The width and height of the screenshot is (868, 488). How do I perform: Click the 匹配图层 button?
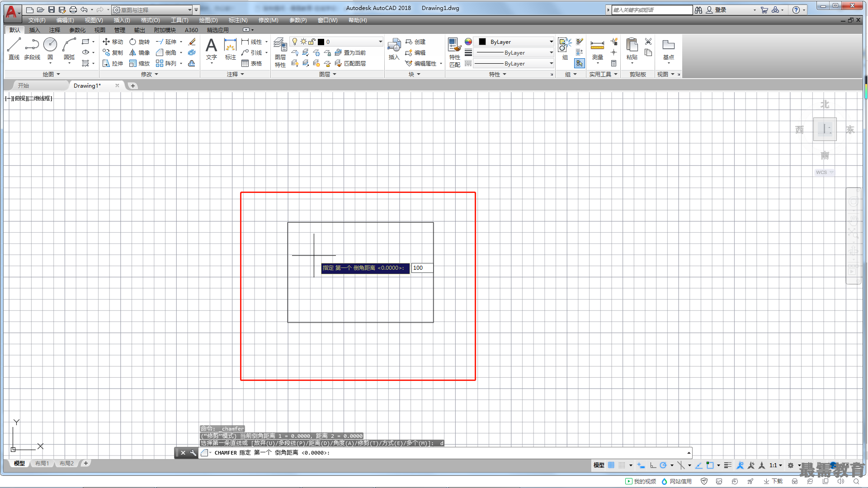(350, 63)
